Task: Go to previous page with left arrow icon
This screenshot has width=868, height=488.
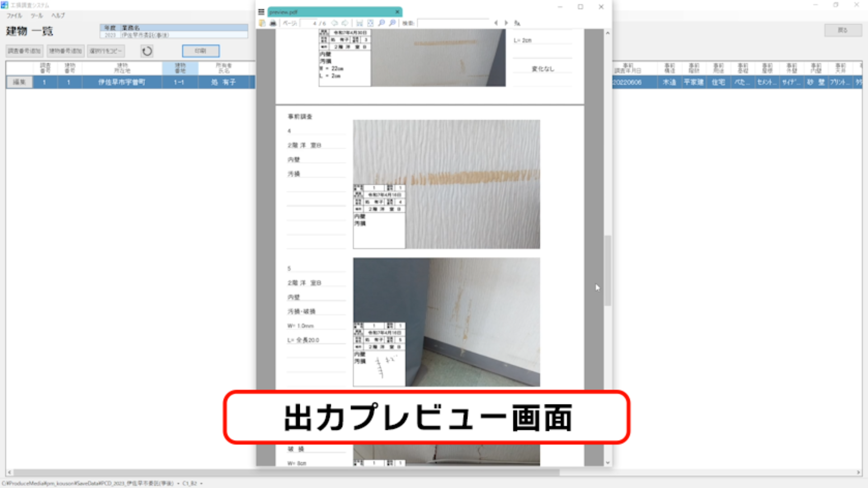Action: coord(335,23)
